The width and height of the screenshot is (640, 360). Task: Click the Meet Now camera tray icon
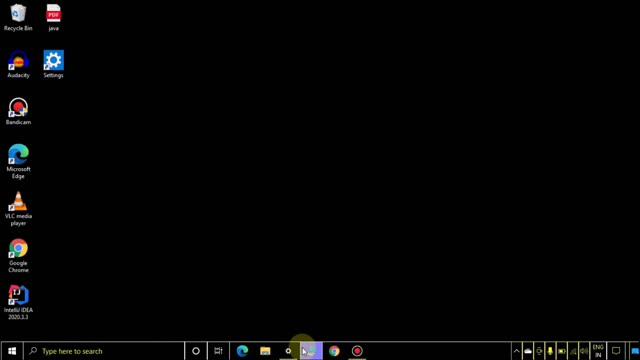coord(539,351)
